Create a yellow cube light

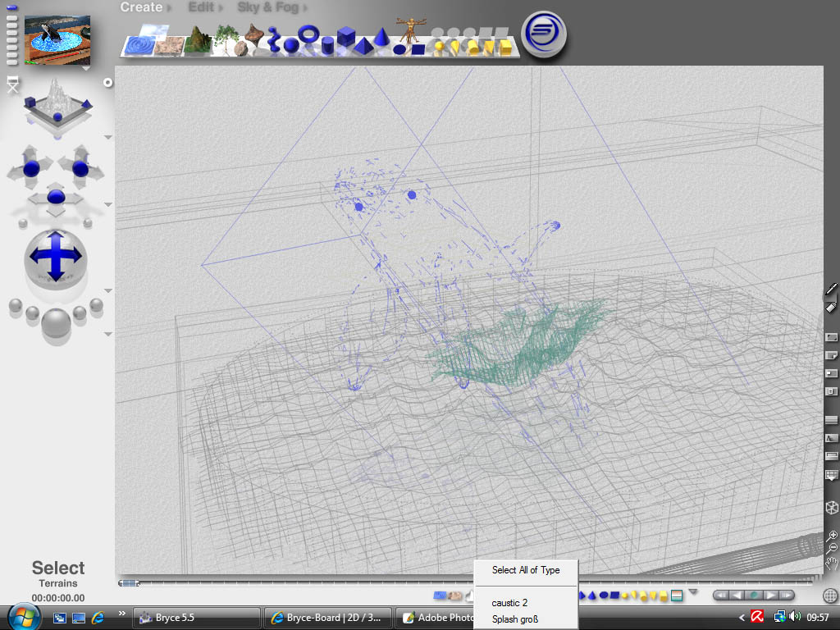(x=505, y=47)
